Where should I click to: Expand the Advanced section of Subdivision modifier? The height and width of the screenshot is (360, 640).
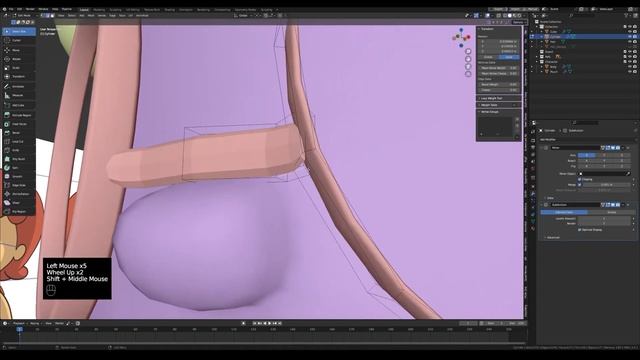tap(553, 237)
